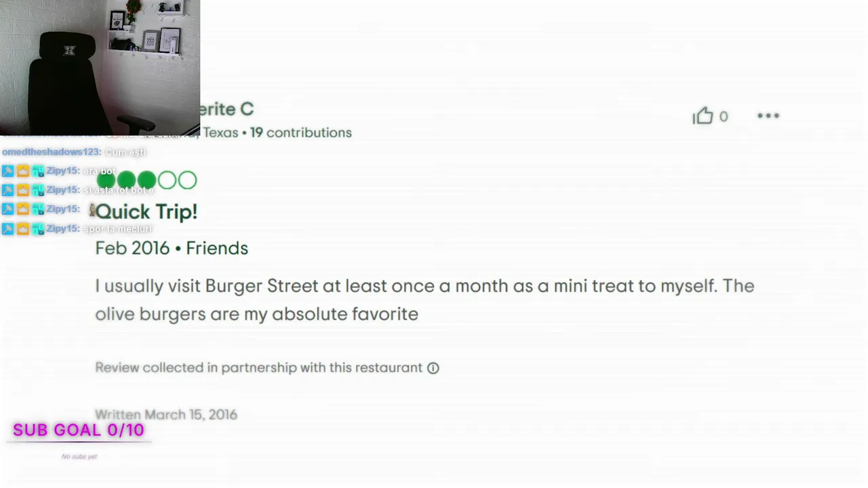Click the info icon beside partnership notice

coord(433,368)
